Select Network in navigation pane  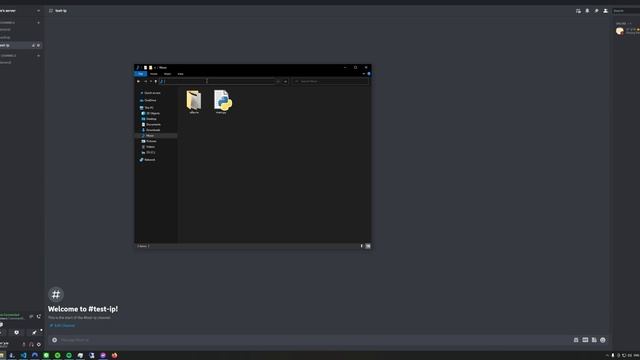pyautogui.click(x=149, y=160)
